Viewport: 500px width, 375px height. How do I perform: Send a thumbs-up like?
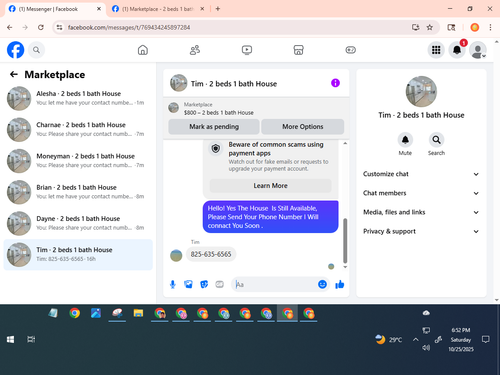pyautogui.click(x=340, y=284)
